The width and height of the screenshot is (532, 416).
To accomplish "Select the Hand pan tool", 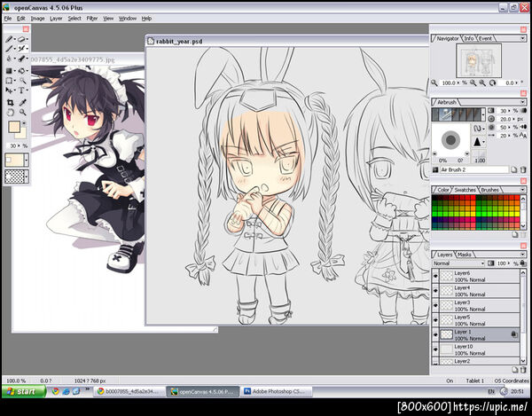I will 10,113.
